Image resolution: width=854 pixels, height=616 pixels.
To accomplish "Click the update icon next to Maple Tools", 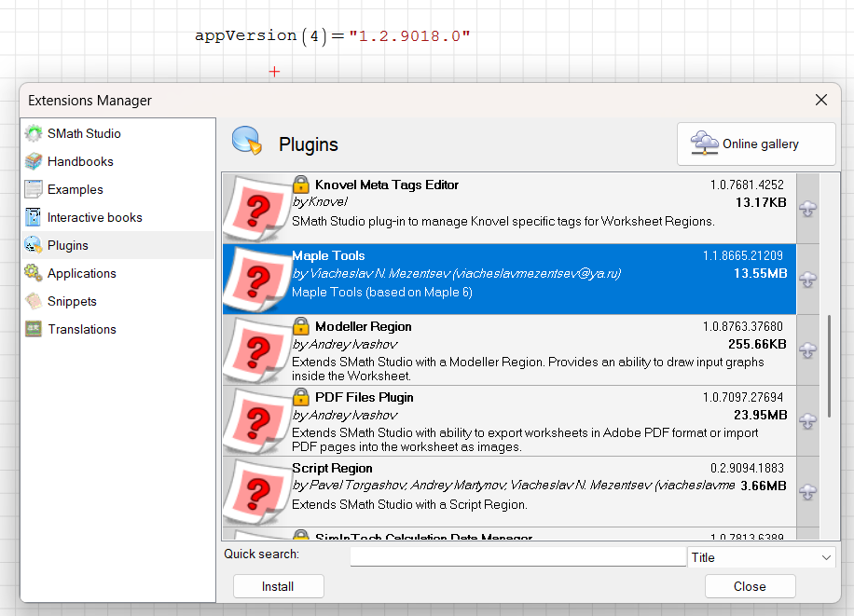I will tap(807, 280).
